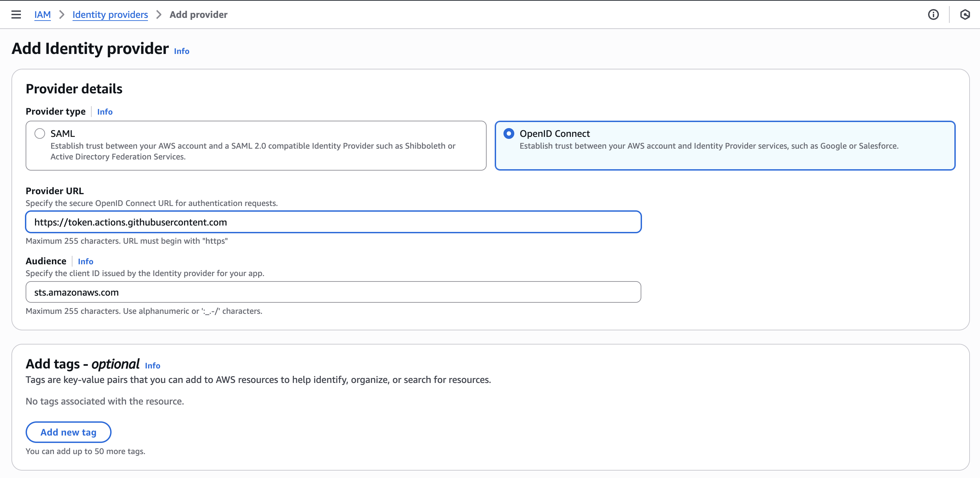Open Info beside the Add tags heading
The height and width of the screenshot is (478, 980).
(152, 366)
